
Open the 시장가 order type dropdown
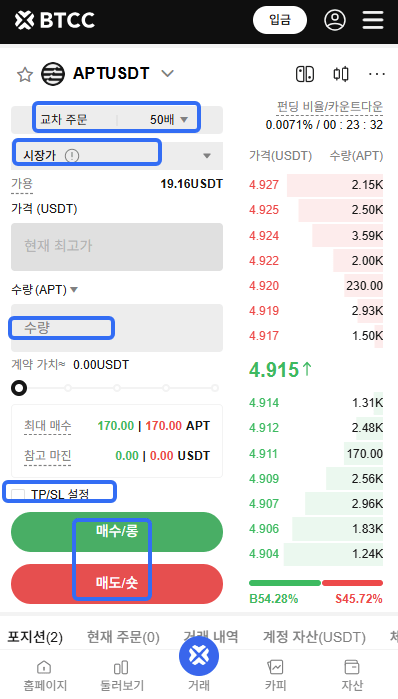pos(117,155)
